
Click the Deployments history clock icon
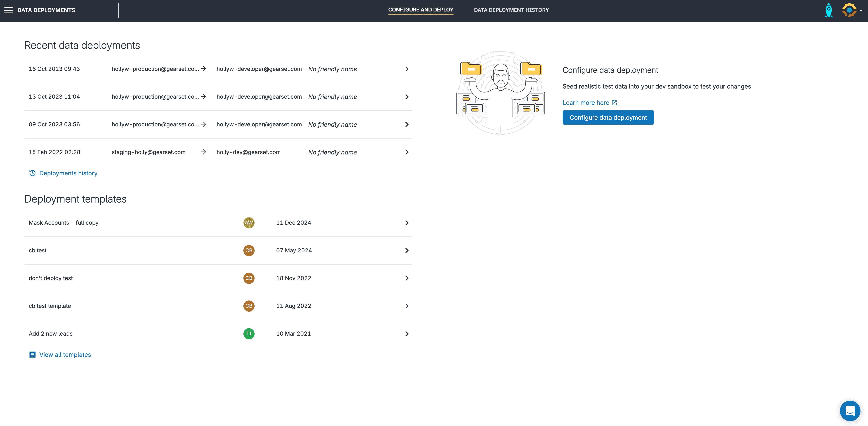click(x=32, y=173)
